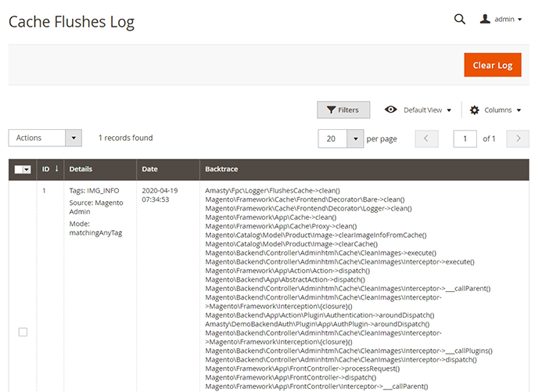Image resolution: width=535 pixels, height=392 pixels.
Task: Click the Backtrace column header
Action: pos(221,169)
